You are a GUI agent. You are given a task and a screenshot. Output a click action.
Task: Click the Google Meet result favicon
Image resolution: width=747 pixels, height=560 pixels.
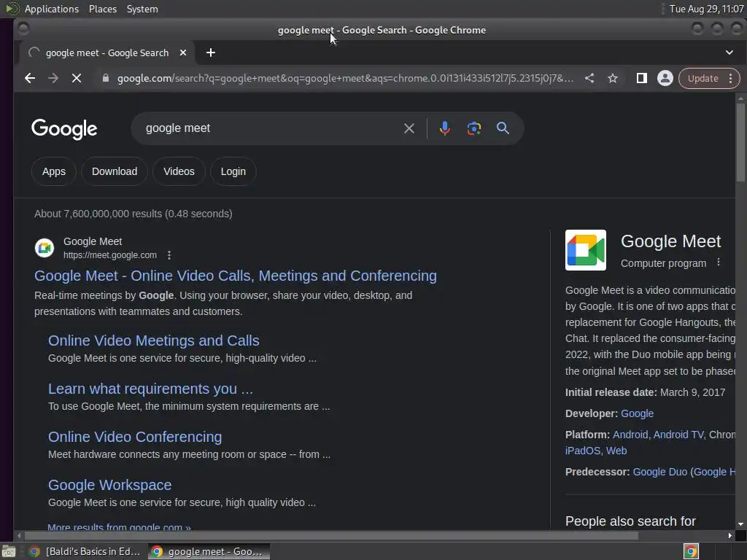44,248
